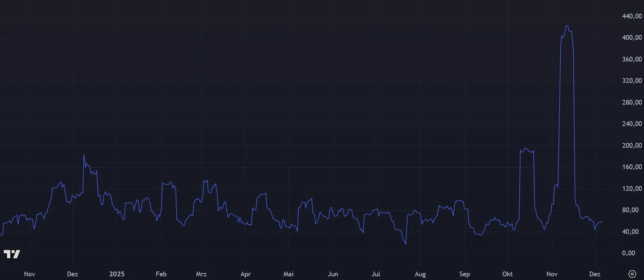Select the 120,00 price axis label
The width and height of the screenshot is (644, 280).
coord(632,189)
